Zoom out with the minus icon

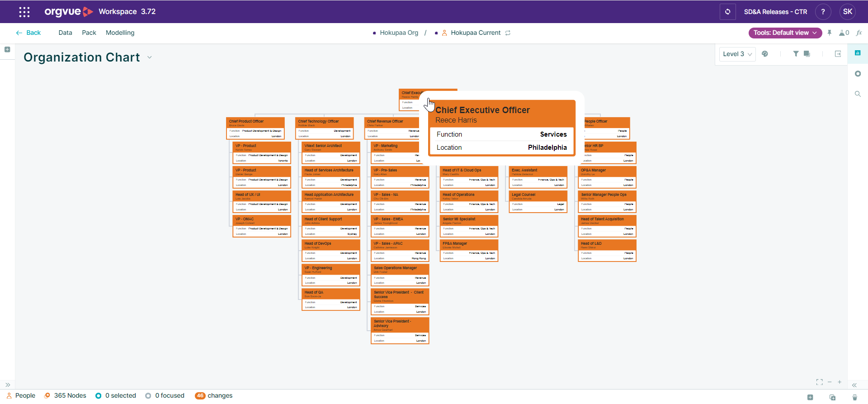[830, 382]
